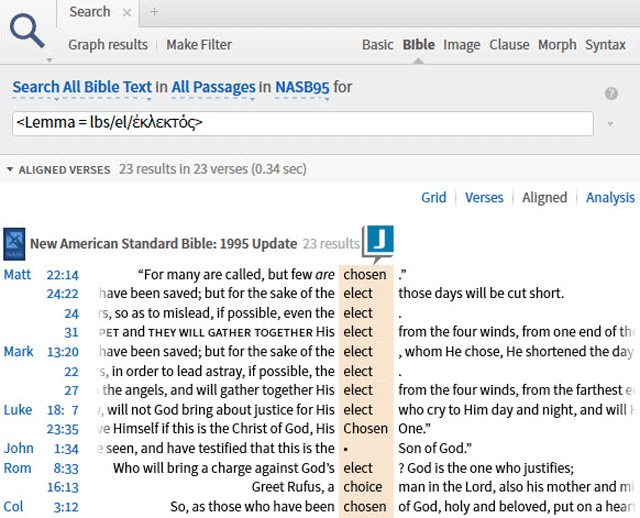Screen dimensions: 640x518
Task: Click the "23 results in 23 verses" summary text
Action: (x=213, y=169)
